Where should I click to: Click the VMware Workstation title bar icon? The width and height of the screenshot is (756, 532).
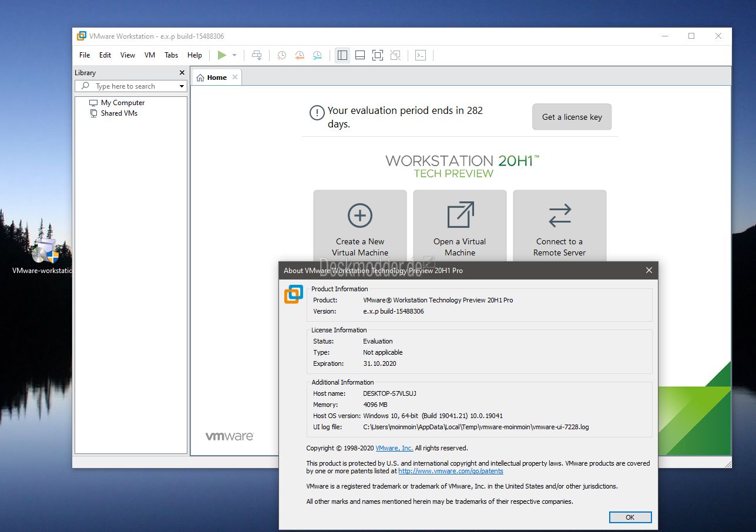[82, 36]
